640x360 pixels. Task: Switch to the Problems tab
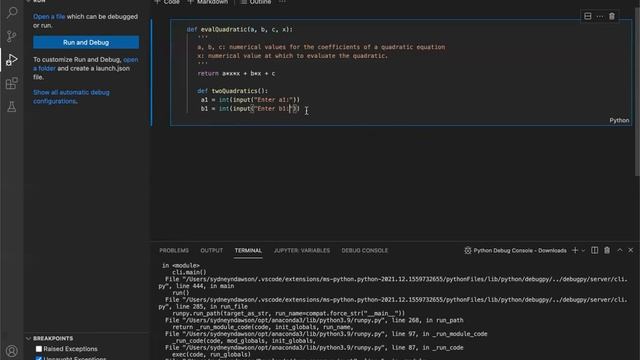(x=174, y=251)
